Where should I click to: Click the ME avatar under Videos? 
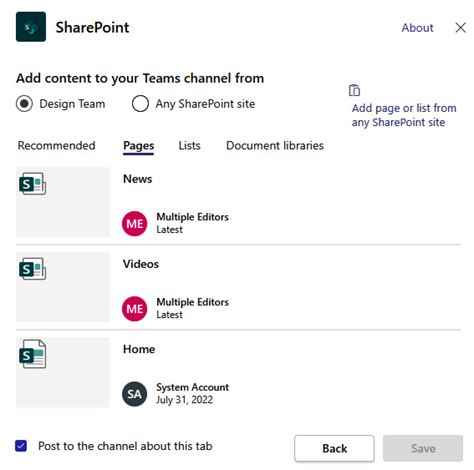(134, 309)
